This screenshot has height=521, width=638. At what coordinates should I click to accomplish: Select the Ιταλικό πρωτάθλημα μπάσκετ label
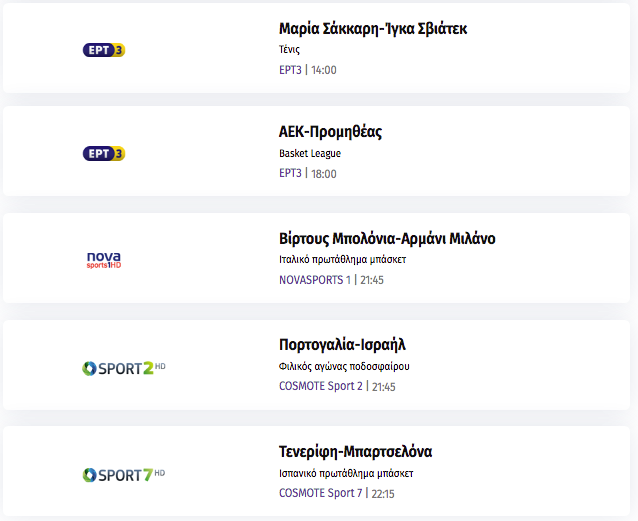343,260
